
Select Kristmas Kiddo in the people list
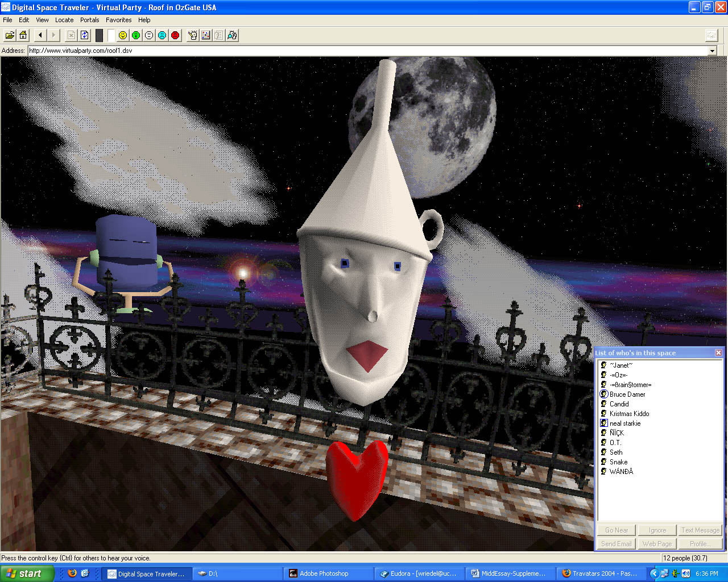pyautogui.click(x=629, y=414)
